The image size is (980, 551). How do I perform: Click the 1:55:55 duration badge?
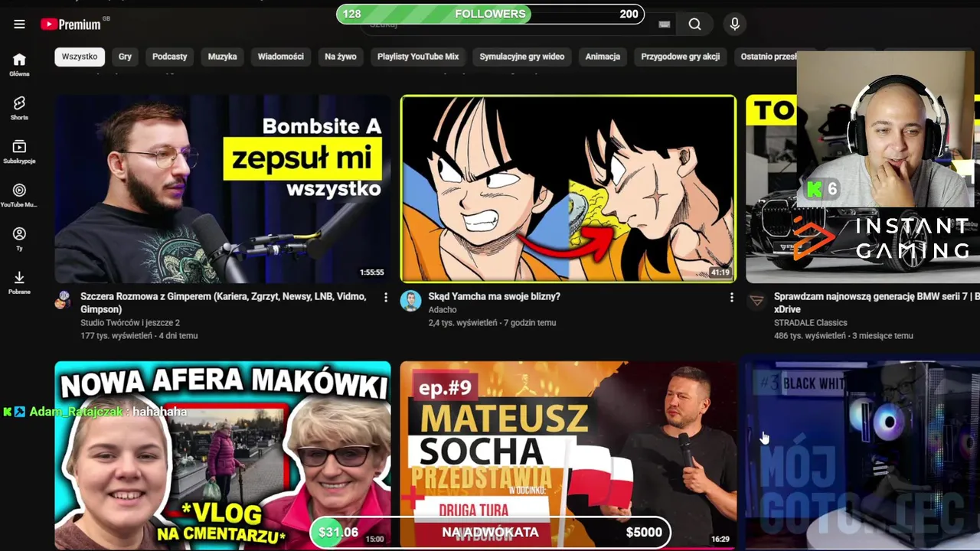[372, 272]
